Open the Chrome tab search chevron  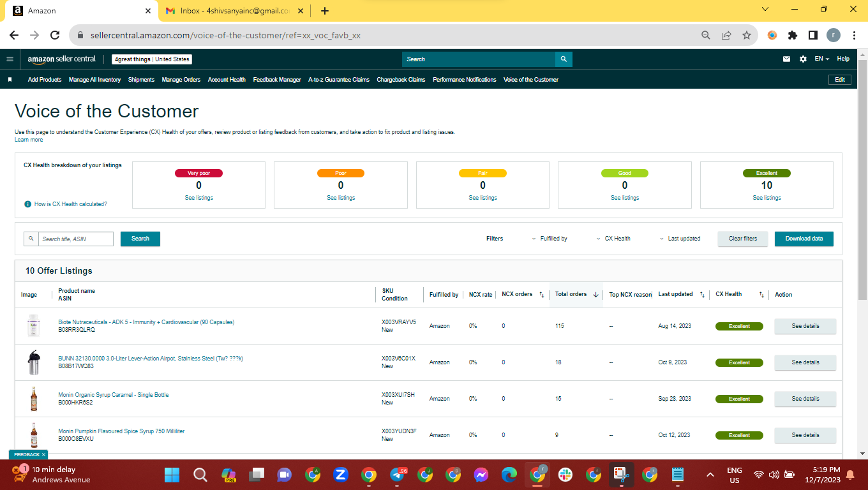tap(765, 10)
